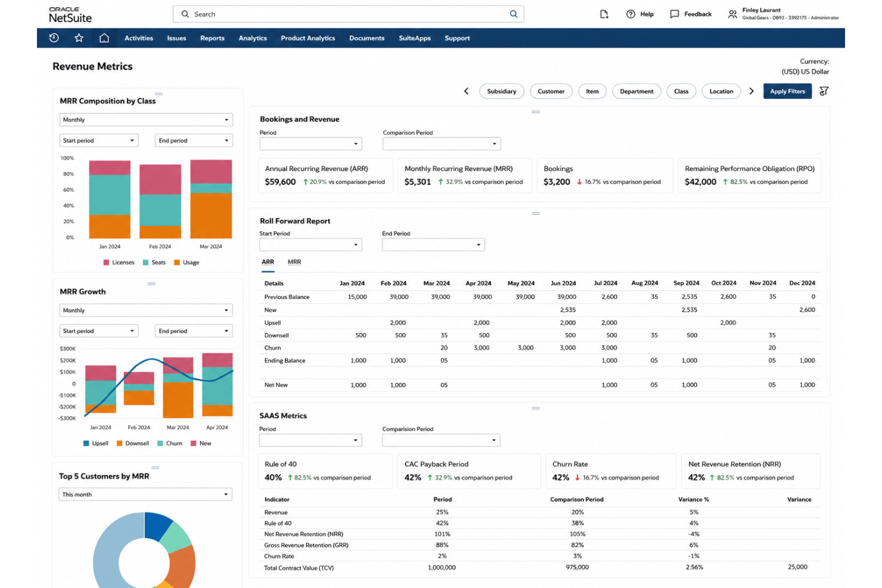Open the Help question mark icon
This screenshot has height=588, width=882.
point(631,14)
